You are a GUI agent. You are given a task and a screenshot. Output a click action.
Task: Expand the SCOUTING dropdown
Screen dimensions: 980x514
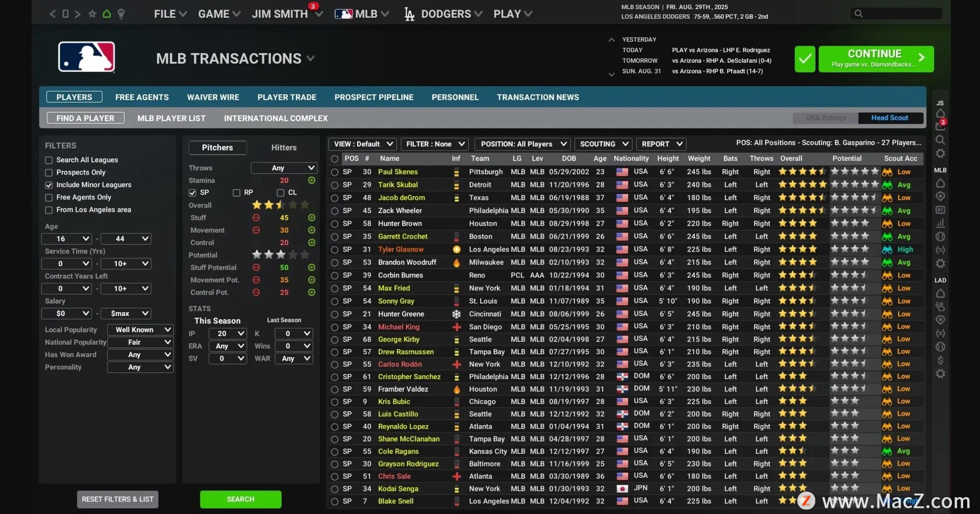coord(603,144)
